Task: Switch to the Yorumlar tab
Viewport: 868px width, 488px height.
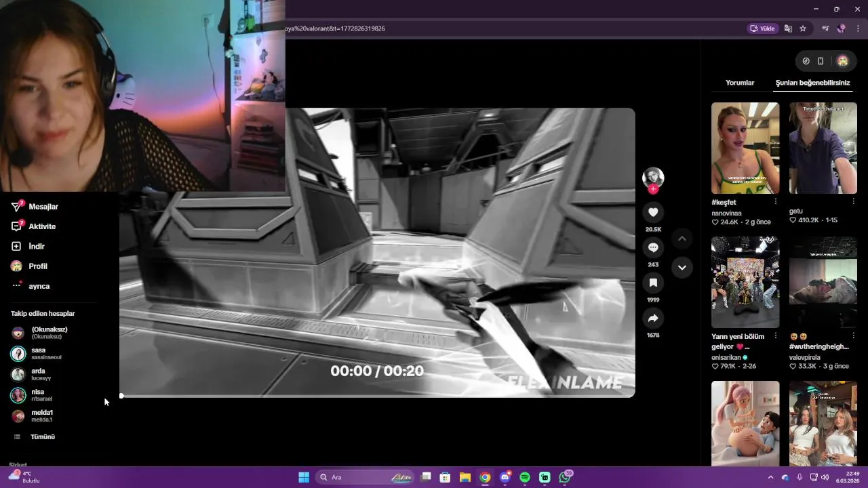Action: coord(740,83)
